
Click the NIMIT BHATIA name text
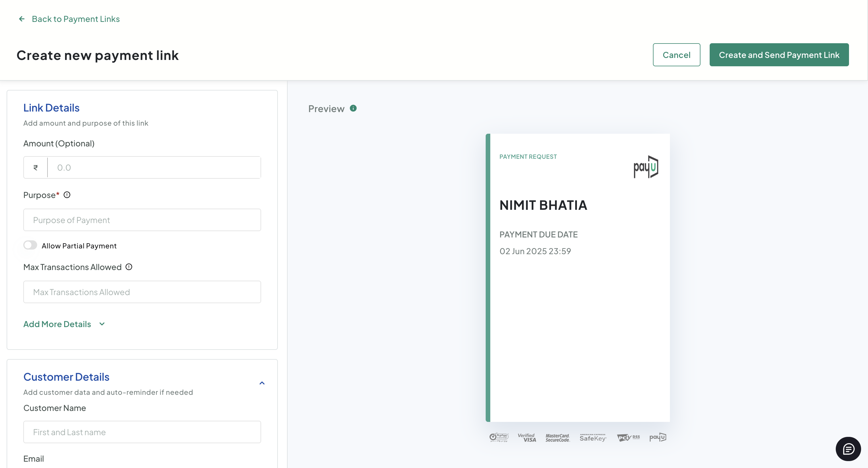pyautogui.click(x=543, y=205)
